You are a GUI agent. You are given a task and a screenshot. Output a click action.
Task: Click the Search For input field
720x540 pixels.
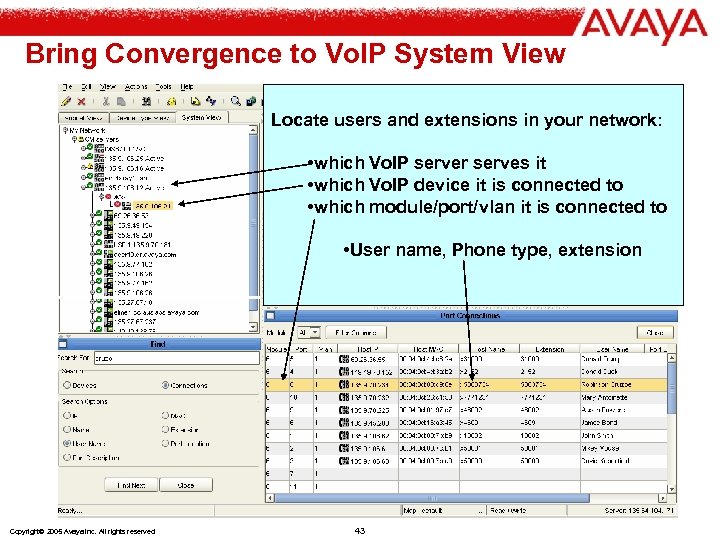pos(176,358)
